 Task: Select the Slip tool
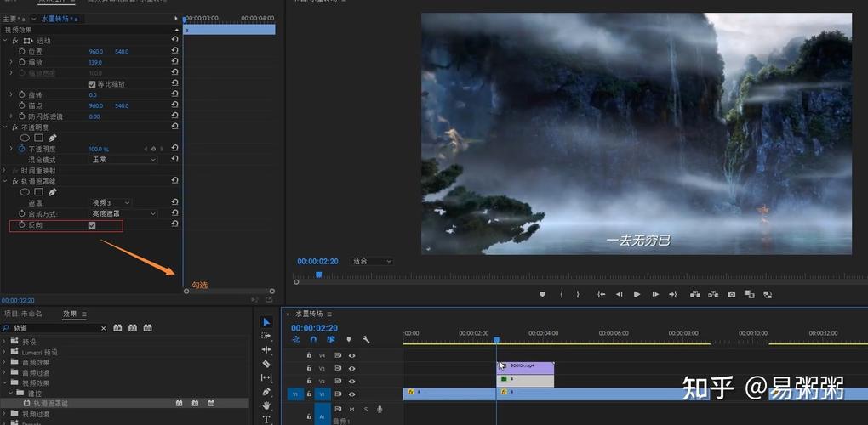click(x=266, y=377)
